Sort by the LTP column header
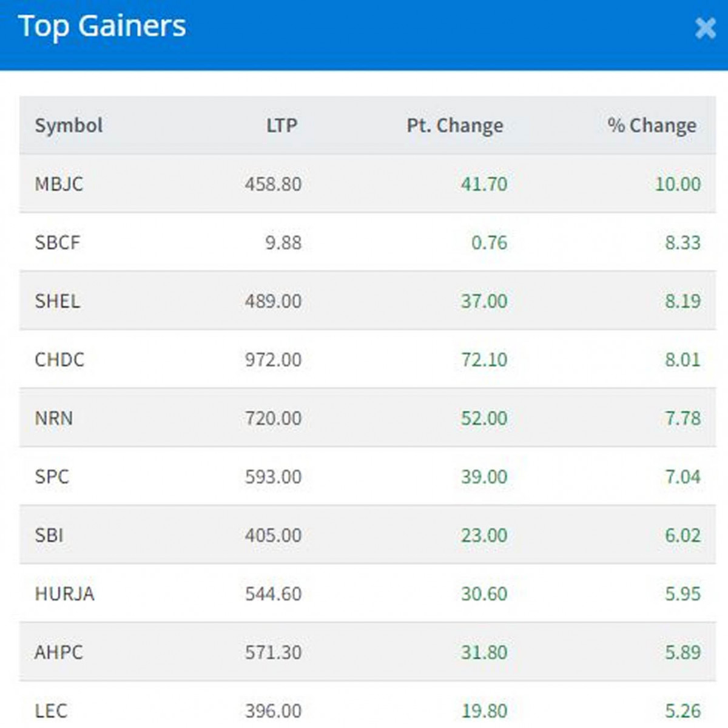728x728 pixels. (282, 126)
